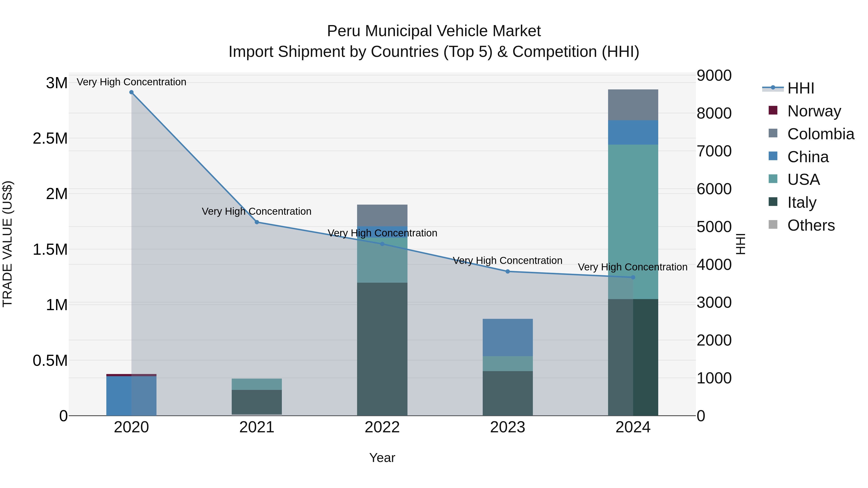This screenshot has height=488, width=868.
Task: Click the chart title Peru Municipal Vehicle Market
Action: (434, 31)
